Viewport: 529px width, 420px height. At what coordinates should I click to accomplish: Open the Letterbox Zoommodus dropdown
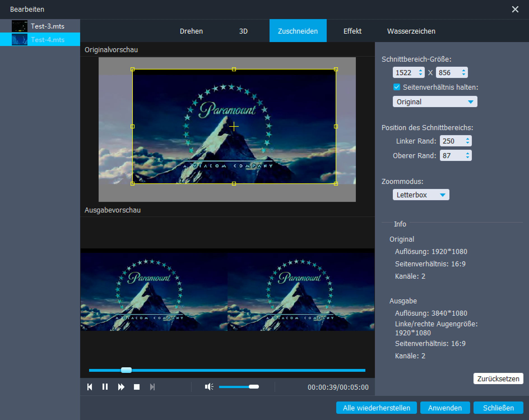421,195
